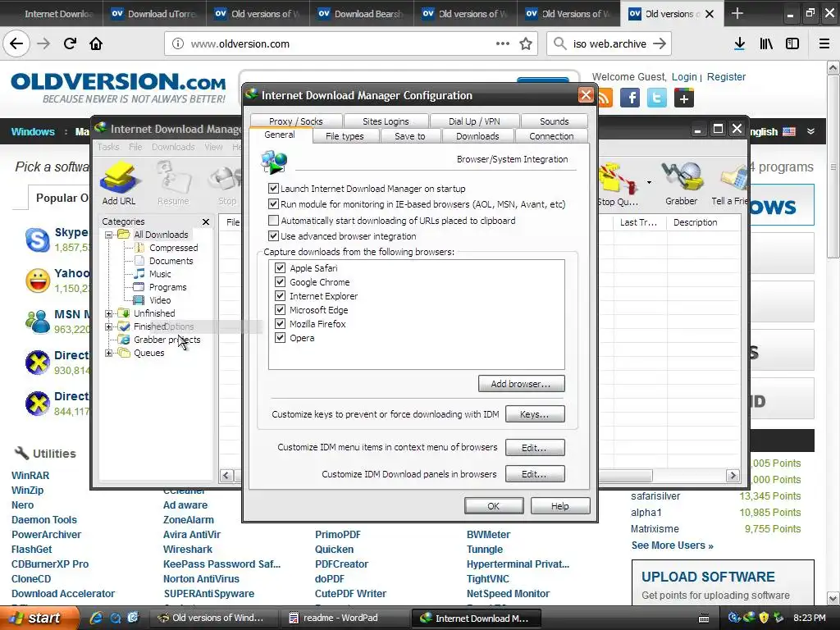Toggle Launch Internet Download Manager on startup
This screenshot has height=630, width=840.
pos(273,189)
